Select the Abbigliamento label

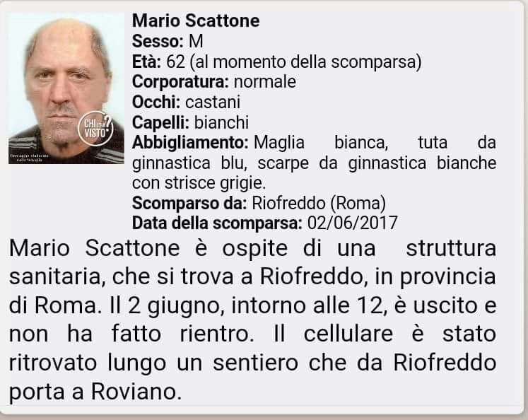click(190, 143)
